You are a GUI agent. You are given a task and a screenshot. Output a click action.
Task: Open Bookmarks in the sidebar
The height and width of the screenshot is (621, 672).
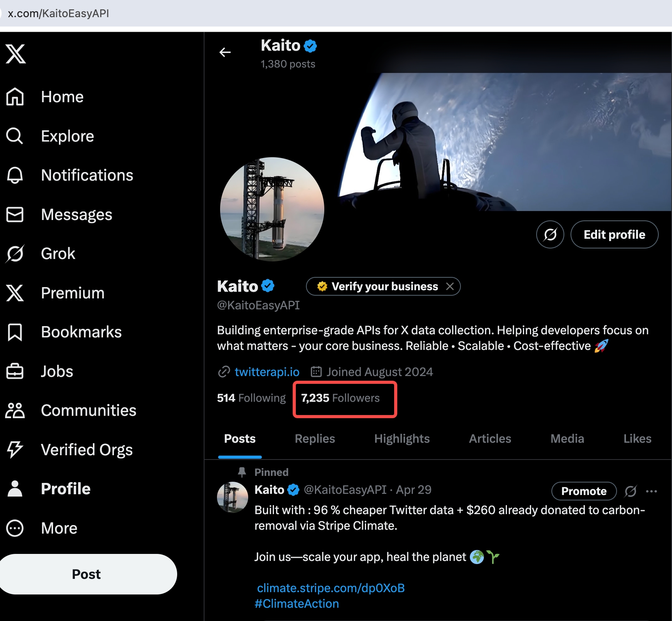click(x=64, y=332)
